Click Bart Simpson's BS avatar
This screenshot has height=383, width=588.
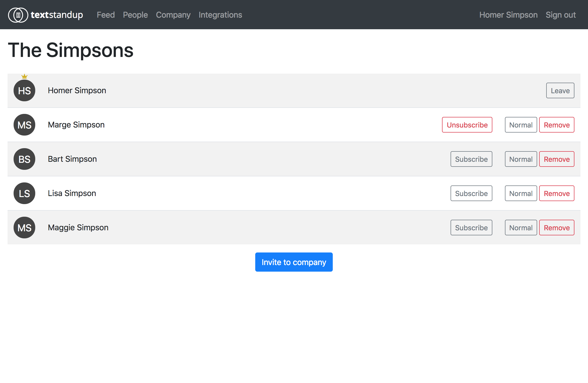[24, 159]
